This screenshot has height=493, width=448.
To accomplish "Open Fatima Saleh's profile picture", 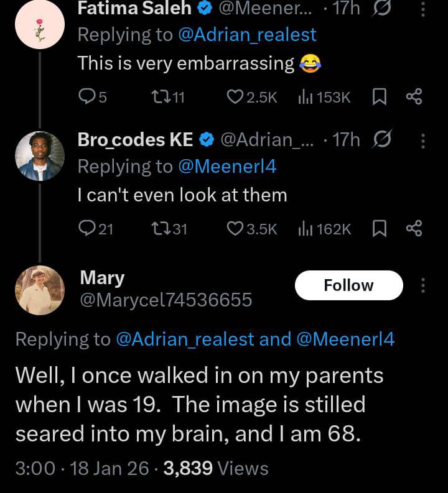I will [x=40, y=26].
